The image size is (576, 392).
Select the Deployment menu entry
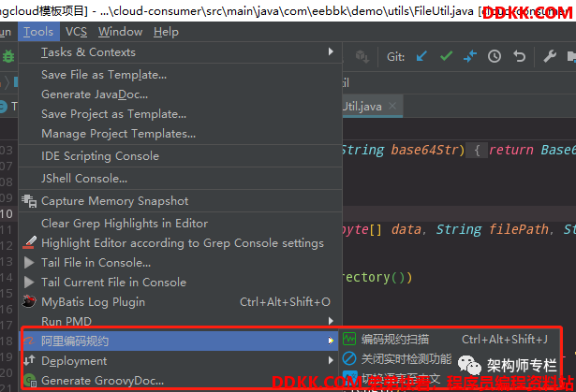coord(180,361)
